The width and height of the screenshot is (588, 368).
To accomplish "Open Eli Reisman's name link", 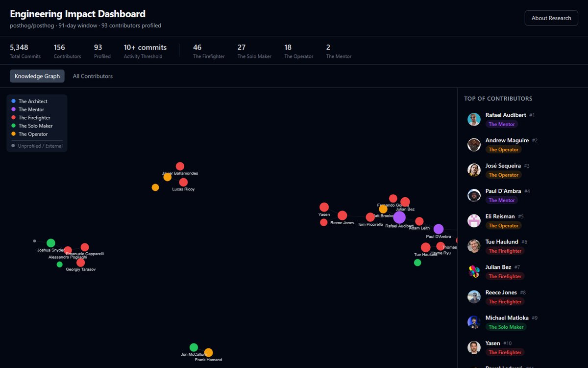I will (500, 216).
